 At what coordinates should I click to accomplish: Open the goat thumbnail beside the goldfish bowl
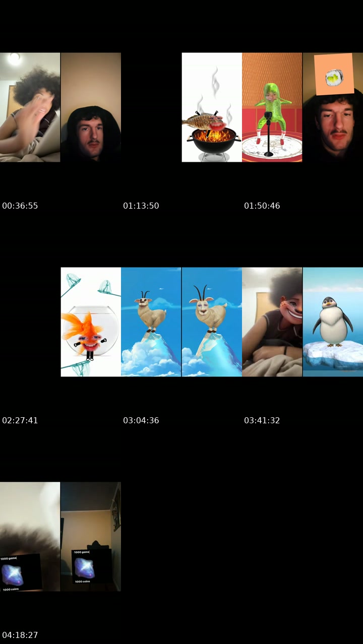pyautogui.click(x=151, y=322)
